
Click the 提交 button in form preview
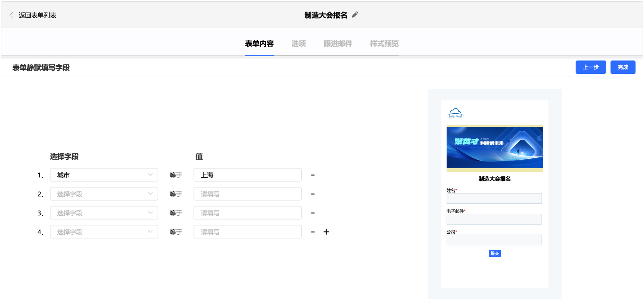point(495,254)
